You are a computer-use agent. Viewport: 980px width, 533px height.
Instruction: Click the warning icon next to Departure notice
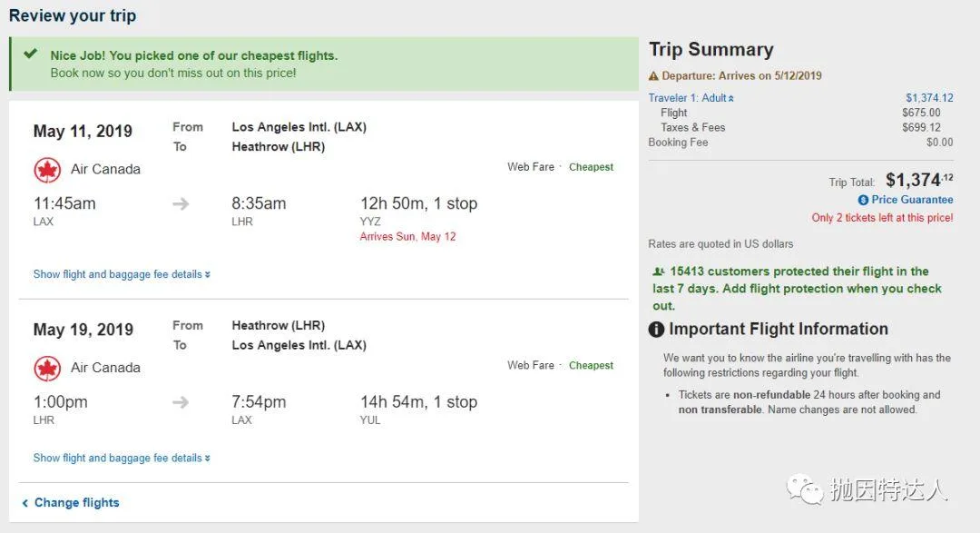(653, 76)
